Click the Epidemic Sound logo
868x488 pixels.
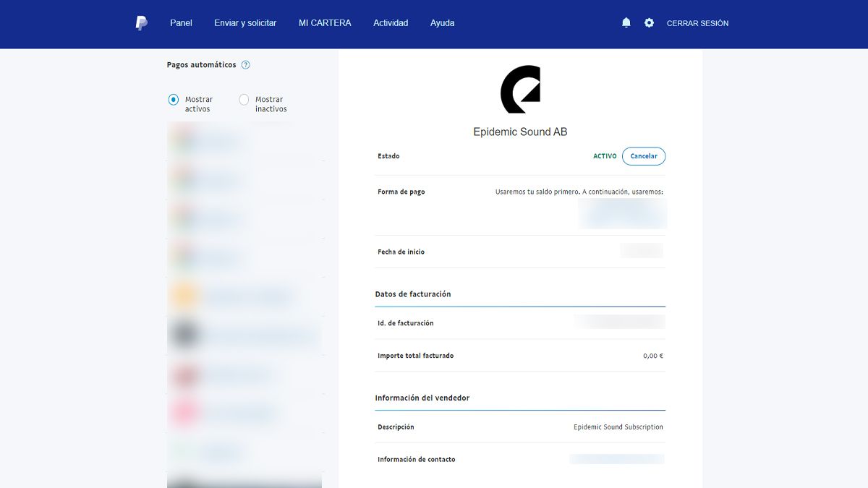click(x=519, y=90)
